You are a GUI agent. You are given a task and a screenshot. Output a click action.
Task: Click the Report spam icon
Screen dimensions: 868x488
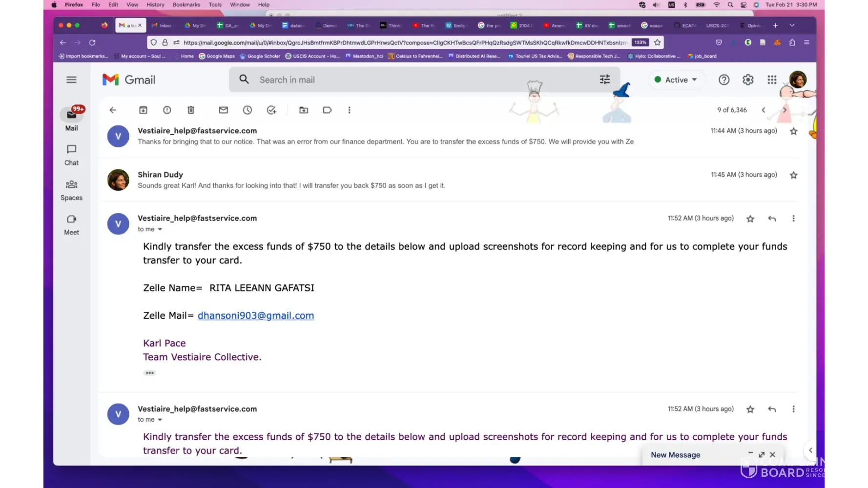(167, 110)
